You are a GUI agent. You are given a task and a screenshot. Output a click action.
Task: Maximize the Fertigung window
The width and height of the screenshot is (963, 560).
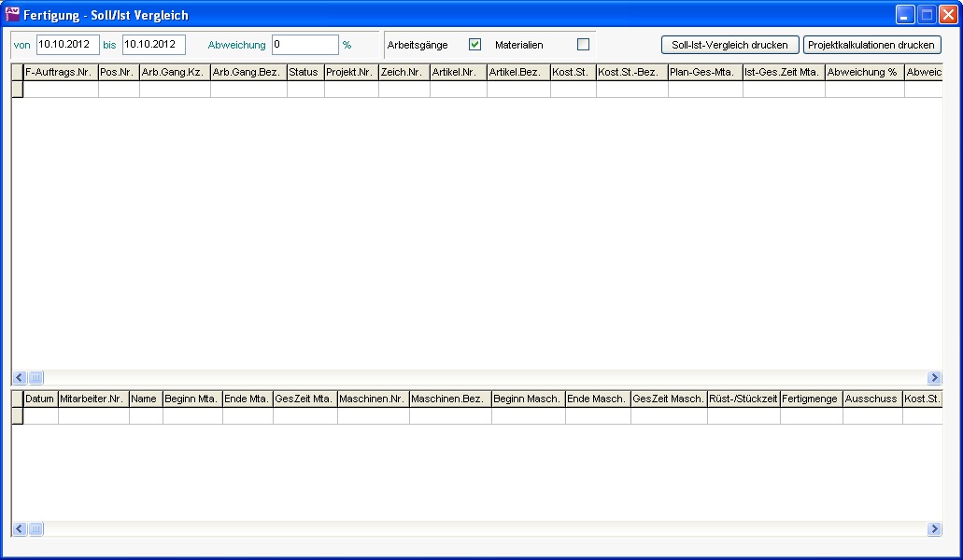[927, 14]
